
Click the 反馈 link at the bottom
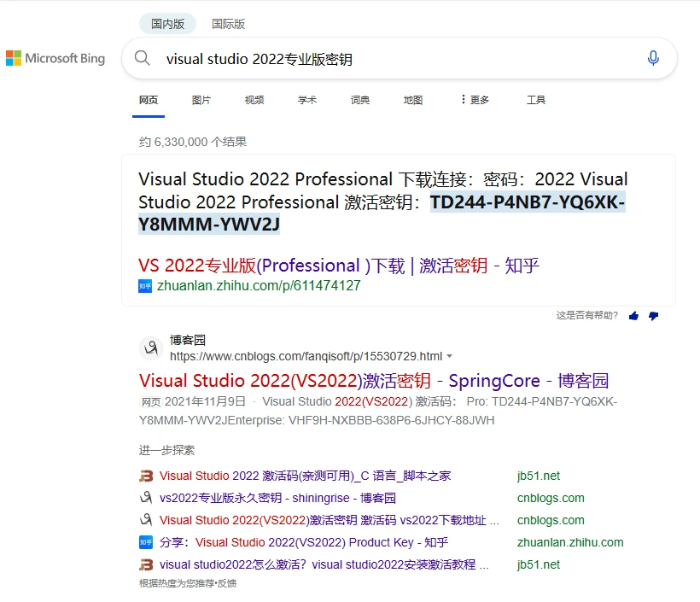[x=227, y=584]
